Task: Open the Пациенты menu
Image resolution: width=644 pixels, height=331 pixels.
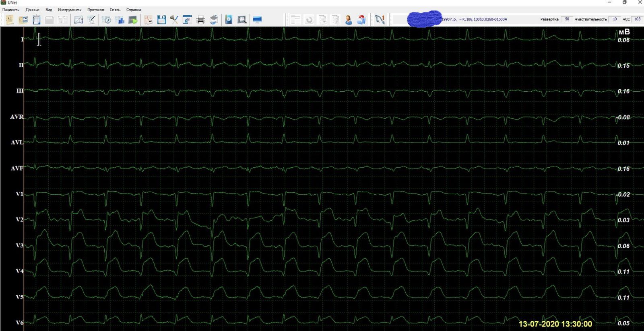Action: [x=11, y=10]
